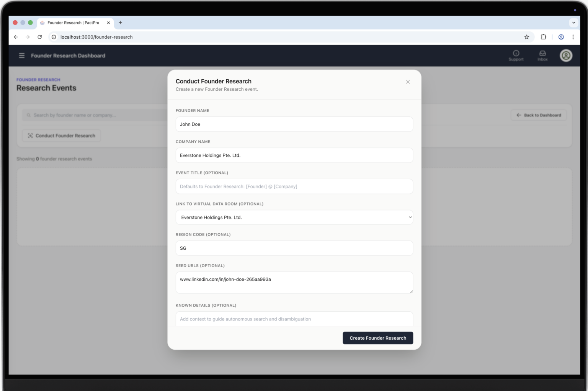Close the Conduct Founder Research dialog

click(x=408, y=82)
